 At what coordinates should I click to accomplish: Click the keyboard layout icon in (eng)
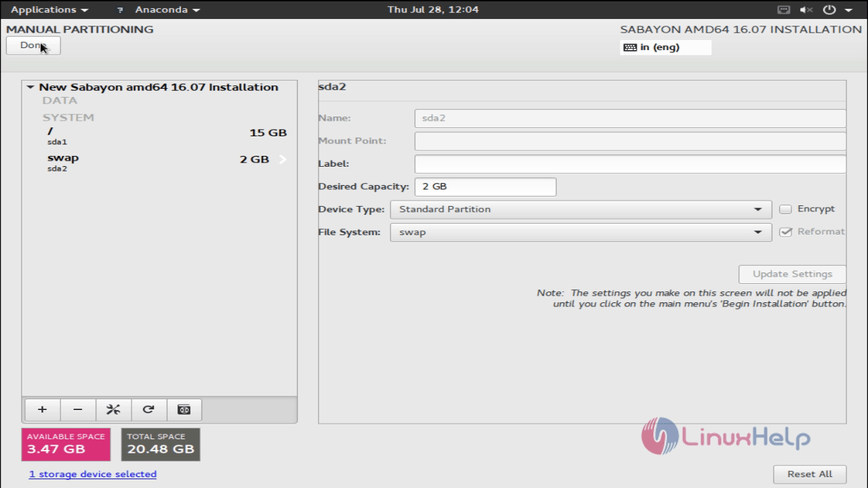click(x=630, y=47)
